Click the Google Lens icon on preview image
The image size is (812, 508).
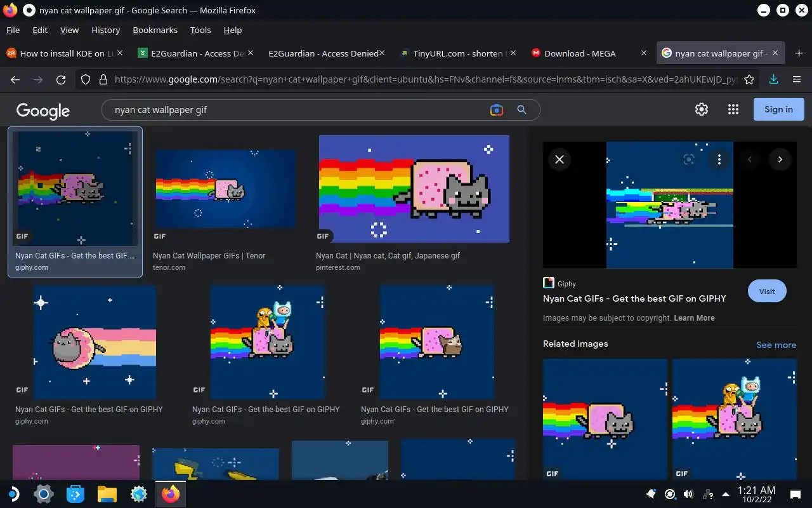point(688,159)
